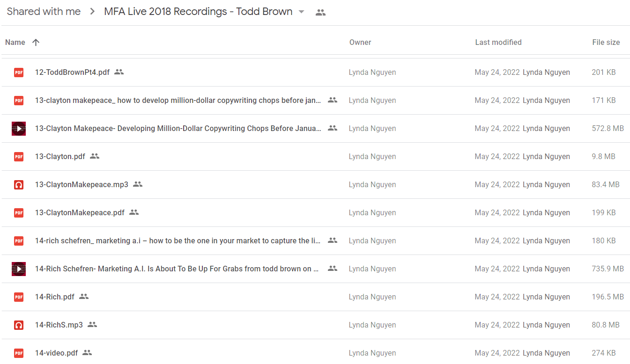Open the video thumbnail for 13-Clayton Makepeace- Developing
Image resolution: width=630 pixels, height=364 pixels.
pos(19,129)
